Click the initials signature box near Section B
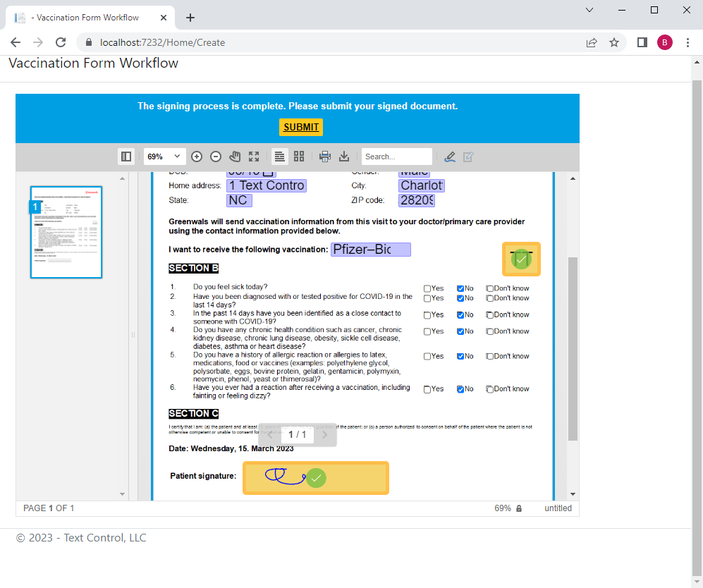The image size is (703, 588). click(x=521, y=259)
